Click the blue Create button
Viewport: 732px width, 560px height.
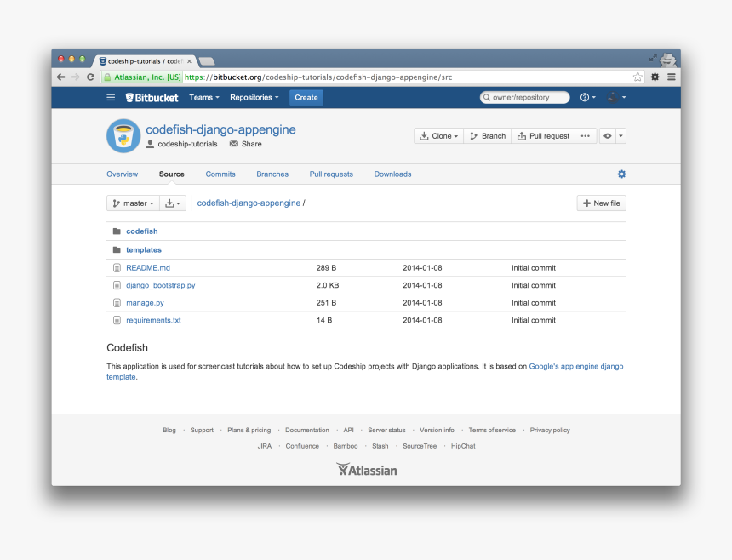[306, 98]
